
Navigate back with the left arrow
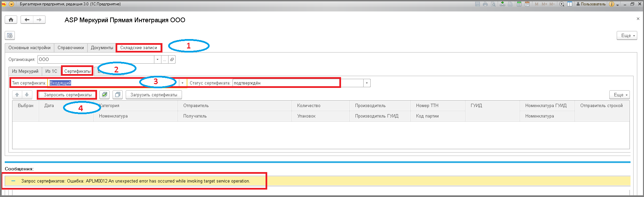(27, 20)
